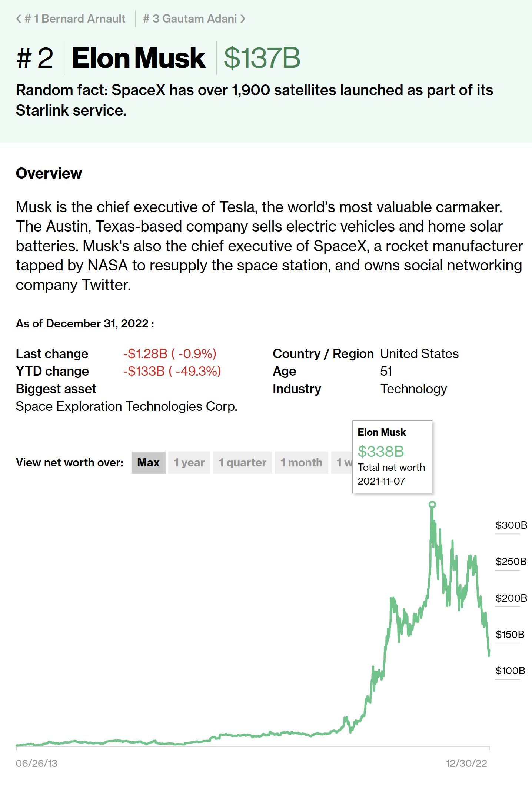Image resolution: width=532 pixels, height=805 pixels.
Task: Click the 06/26/13 chart start date
Action: (x=37, y=763)
